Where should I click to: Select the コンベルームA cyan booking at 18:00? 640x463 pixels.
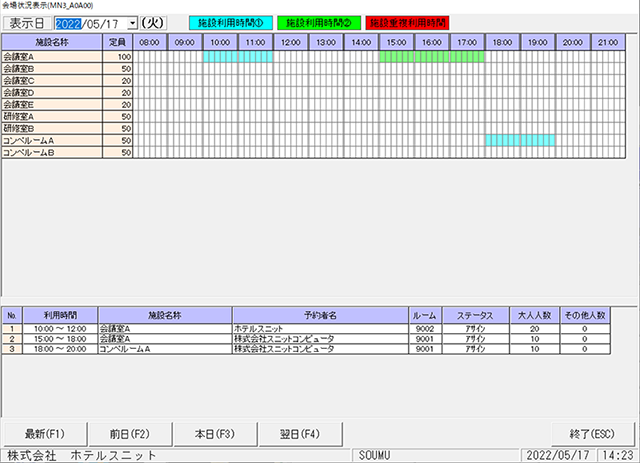point(520,140)
